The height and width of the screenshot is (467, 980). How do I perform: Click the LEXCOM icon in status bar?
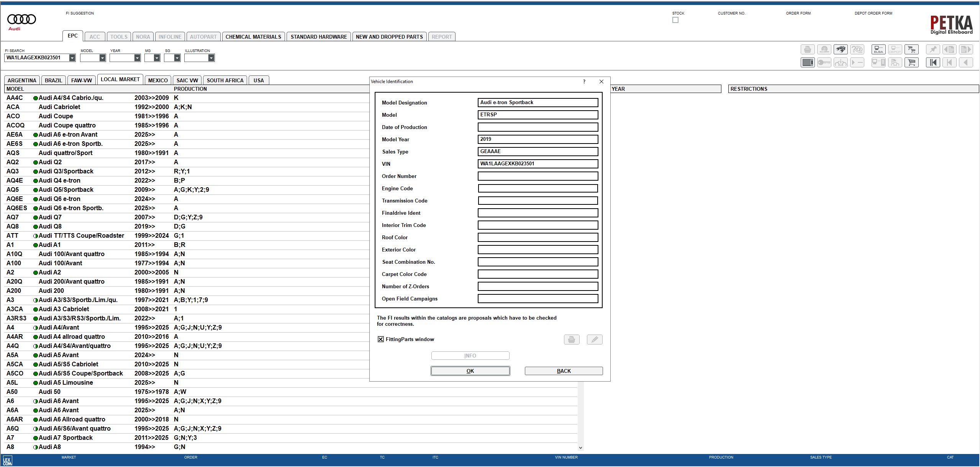7,460
